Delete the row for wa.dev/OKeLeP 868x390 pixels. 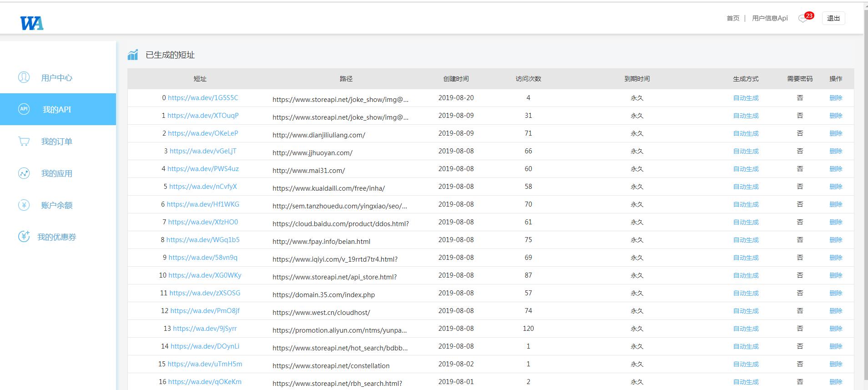tap(836, 133)
